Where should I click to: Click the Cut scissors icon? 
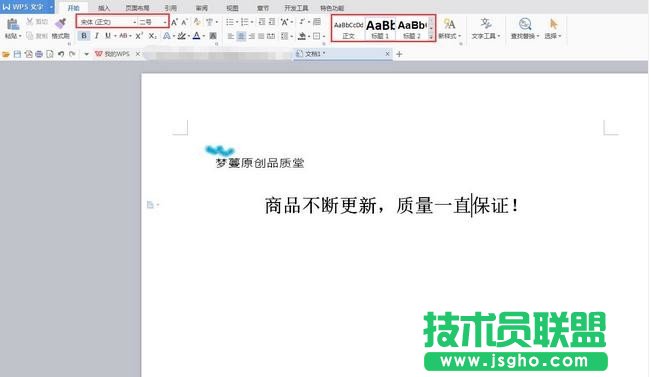pyautogui.click(x=30, y=22)
